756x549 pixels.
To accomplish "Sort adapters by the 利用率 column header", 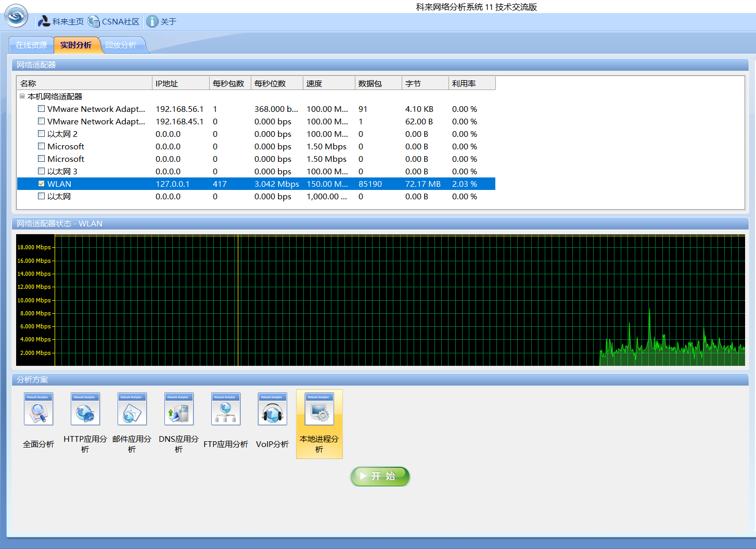I will [x=472, y=83].
